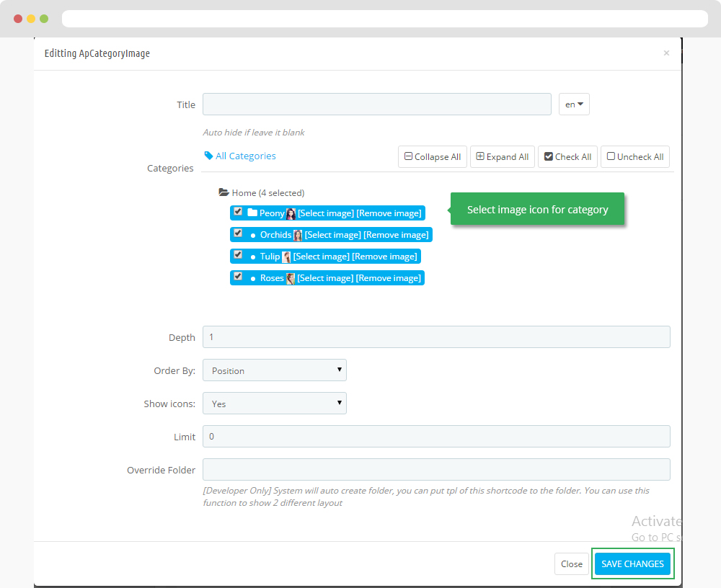Click the Roses category thumbnail image

pyautogui.click(x=291, y=278)
